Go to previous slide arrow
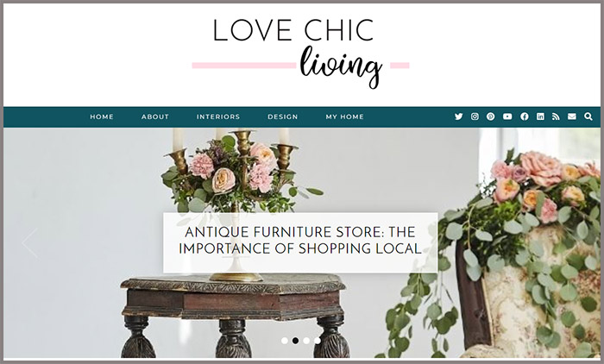Image resolution: width=604 pixels, height=364 pixels. (30, 243)
